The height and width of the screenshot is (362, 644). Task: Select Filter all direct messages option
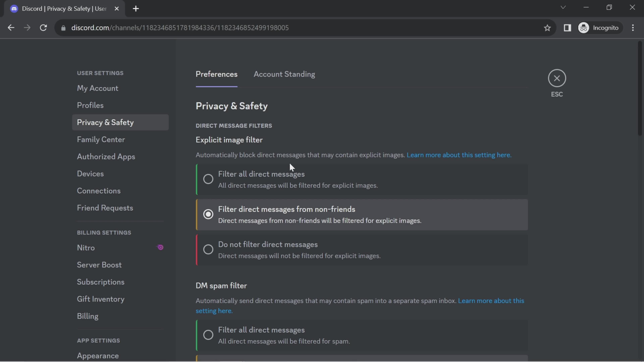click(208, 178)
